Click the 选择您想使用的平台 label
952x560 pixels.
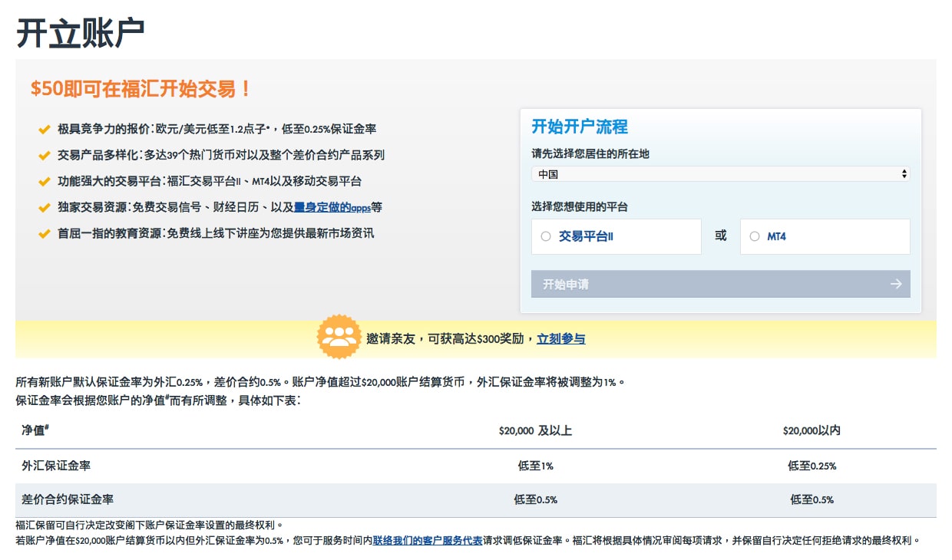(579, 207)
